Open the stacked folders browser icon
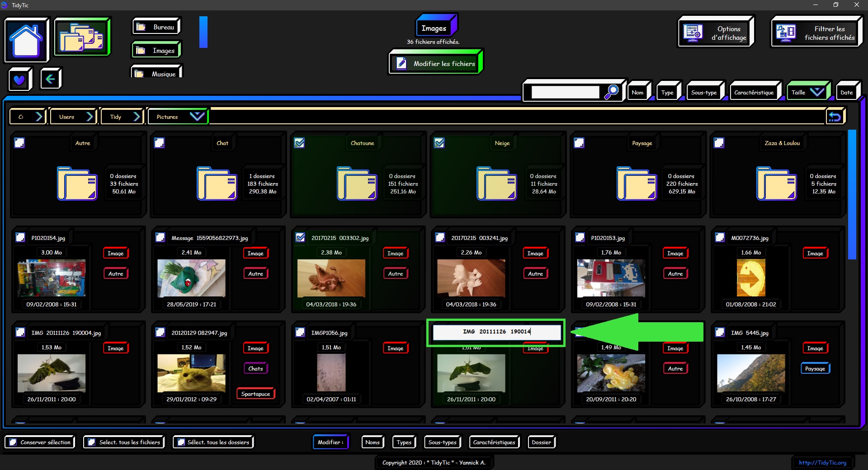868x470 pixels. point(82,38)
